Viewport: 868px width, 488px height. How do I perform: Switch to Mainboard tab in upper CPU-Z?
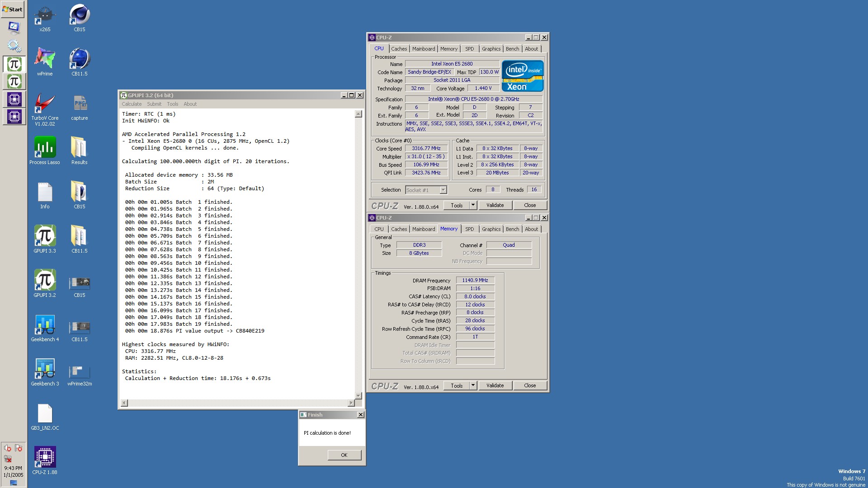(424, 49)
